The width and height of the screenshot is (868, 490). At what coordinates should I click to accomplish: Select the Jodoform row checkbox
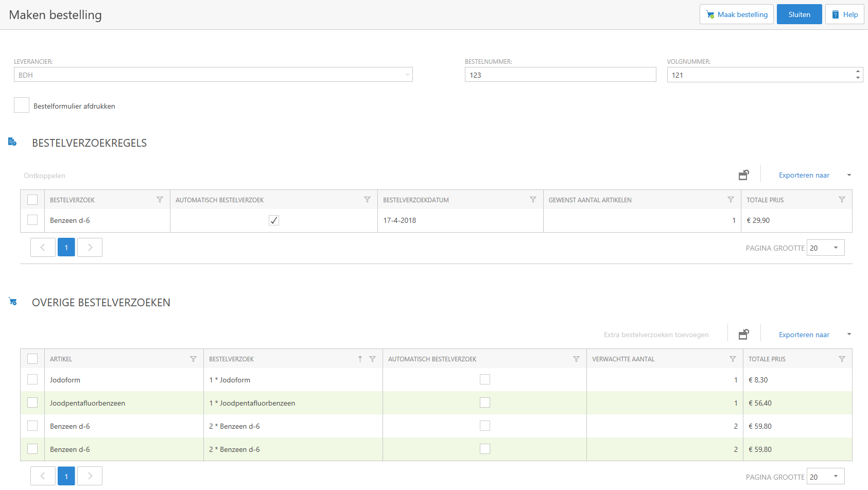(x=32, y=379)
